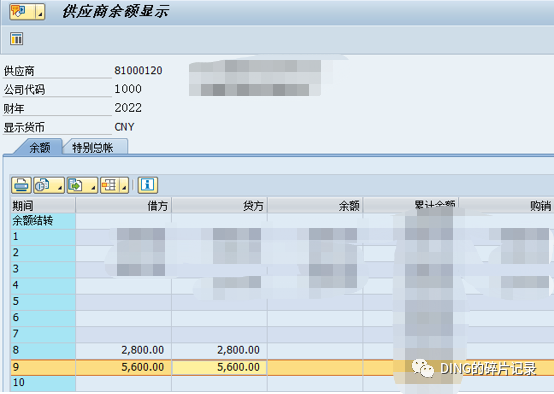Select the period 7 row header
554x394 pixels.
pos(43,334)
